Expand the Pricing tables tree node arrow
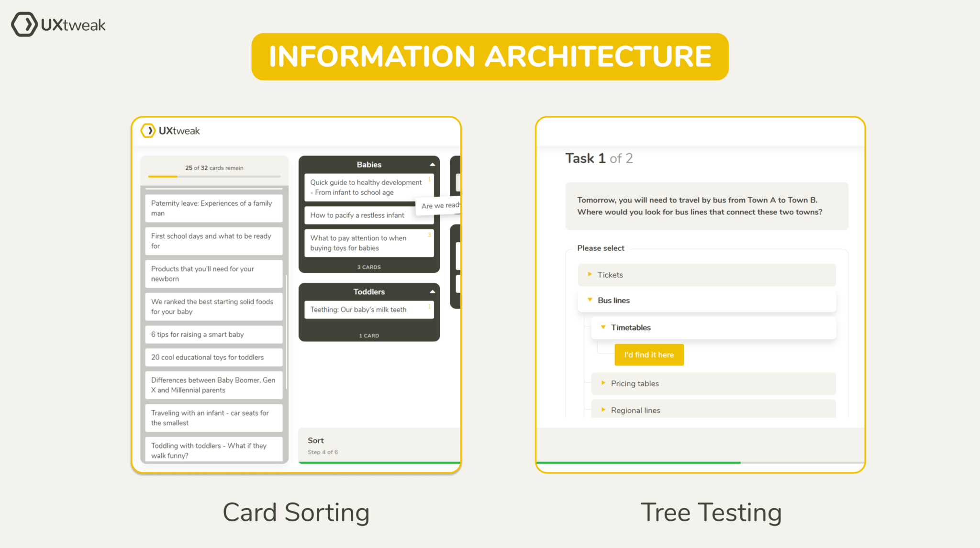 coord(603,383)
